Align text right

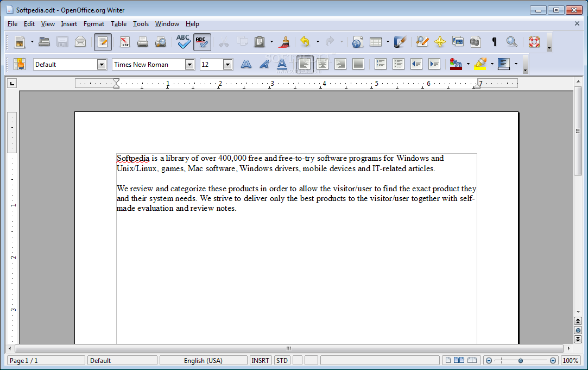tap(340, 64)
